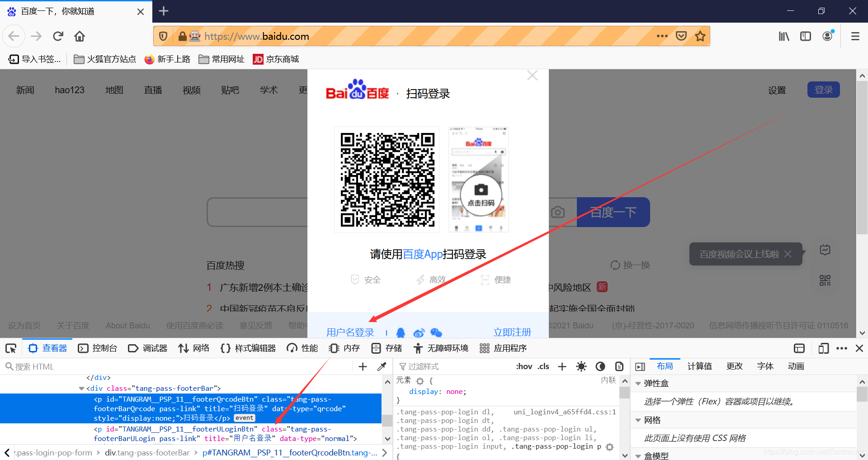868x460 pixels.
Task: Open the 样式编辑器 tab
Action: click(248, 348)
